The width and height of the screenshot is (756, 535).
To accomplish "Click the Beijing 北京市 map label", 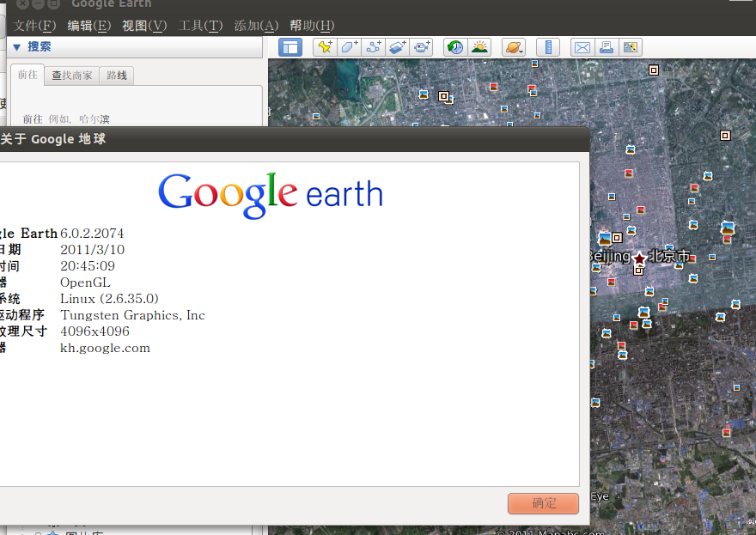I will click(639, 257).
